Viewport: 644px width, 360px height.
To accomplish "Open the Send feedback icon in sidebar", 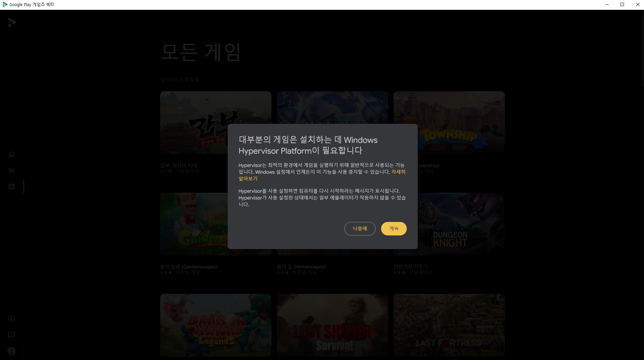I will tap(12, 335).
